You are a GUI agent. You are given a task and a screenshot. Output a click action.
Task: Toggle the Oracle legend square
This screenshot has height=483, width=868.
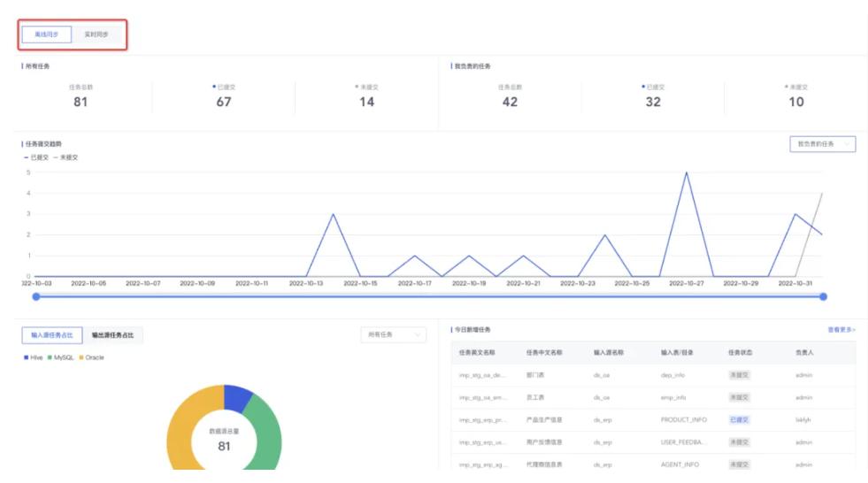tap(81, 356)
